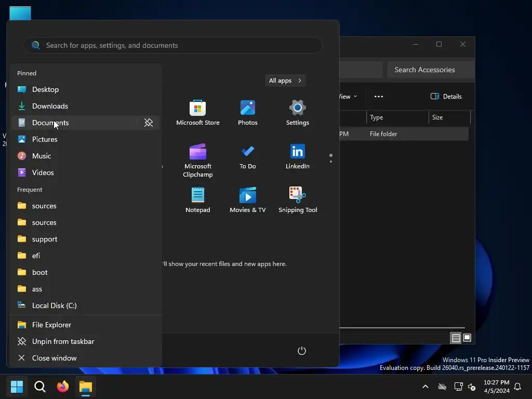Open Microsoft Store from pinned apps
The image size is (532, 399).
click(x=198, y=113)
